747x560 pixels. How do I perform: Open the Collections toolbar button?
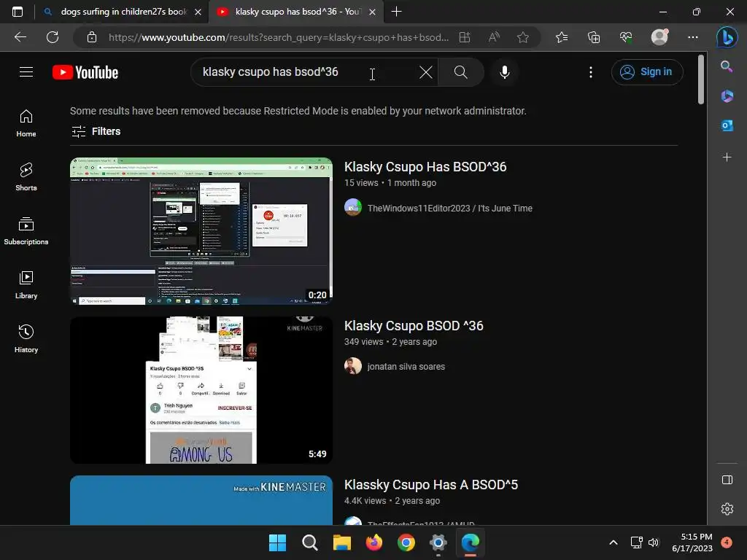tap(594, 37)
